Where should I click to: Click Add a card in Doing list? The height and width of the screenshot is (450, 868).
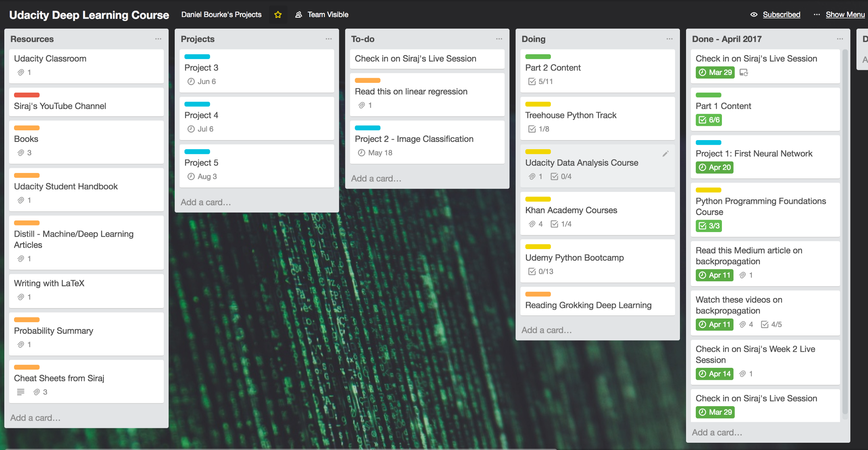pos(546,330)
